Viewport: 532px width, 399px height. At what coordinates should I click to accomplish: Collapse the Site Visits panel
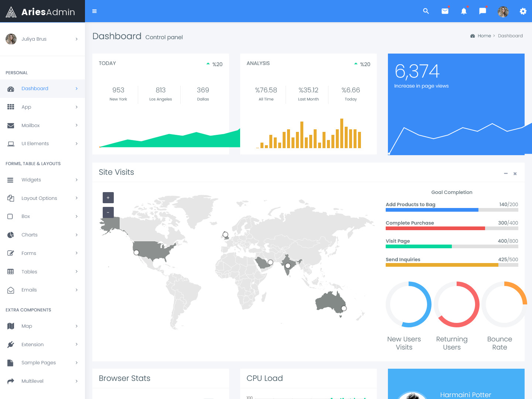[506, 173]
